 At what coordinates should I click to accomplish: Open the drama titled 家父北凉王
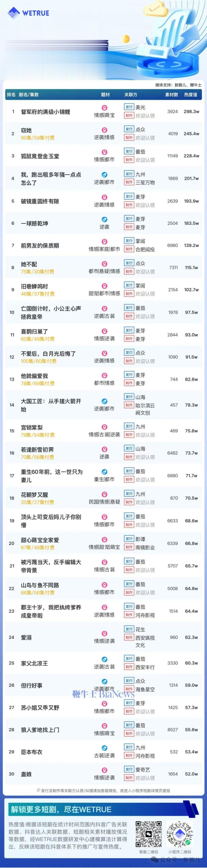34,663
